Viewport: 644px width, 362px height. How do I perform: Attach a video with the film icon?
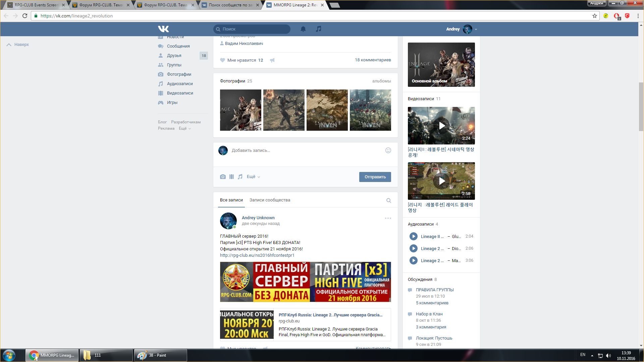click(231, 177)
